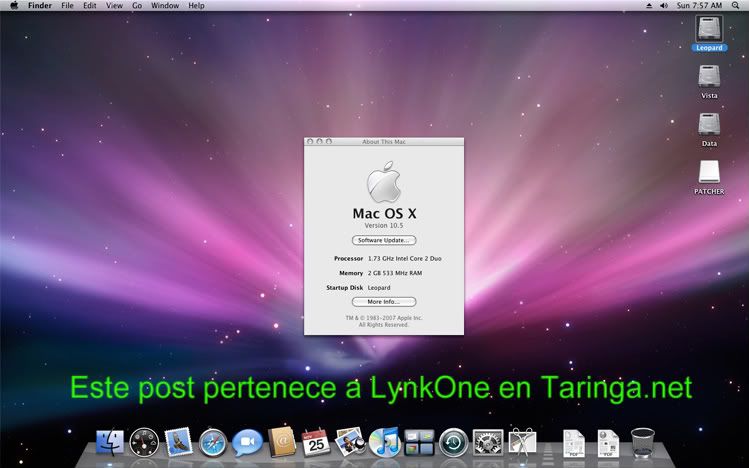Click the Version 10.5 text

coord(384,225)
